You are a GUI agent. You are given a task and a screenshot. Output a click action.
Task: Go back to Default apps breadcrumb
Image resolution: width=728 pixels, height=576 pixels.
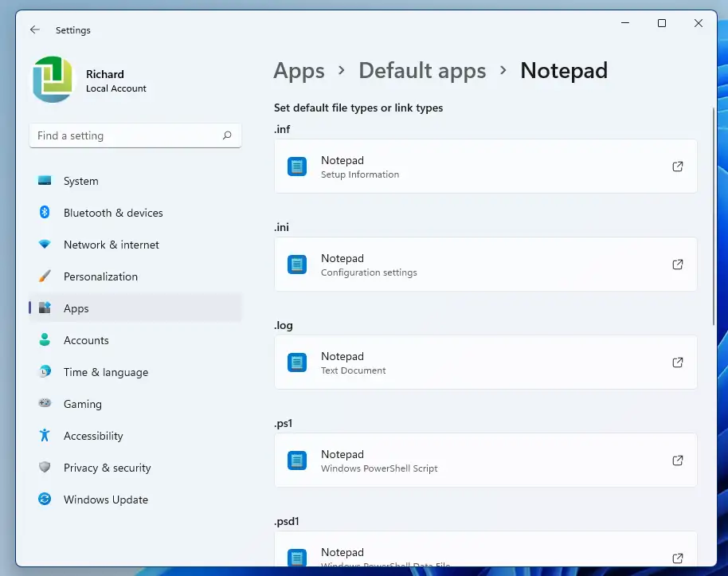coord(422,71)
